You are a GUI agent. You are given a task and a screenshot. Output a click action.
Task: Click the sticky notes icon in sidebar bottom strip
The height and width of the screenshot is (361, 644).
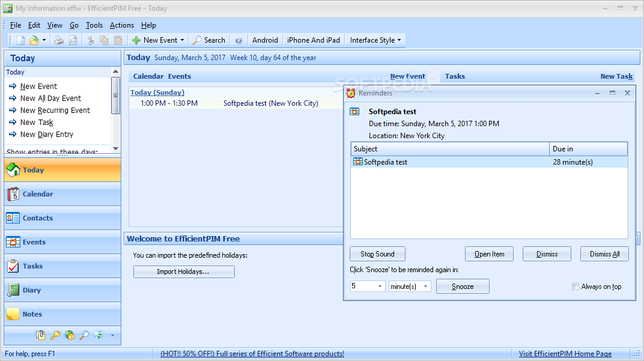[40, 336]
